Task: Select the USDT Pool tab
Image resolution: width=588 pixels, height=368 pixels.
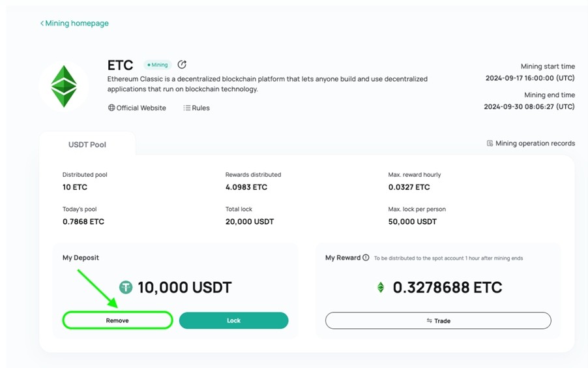Action: (87, 145)
